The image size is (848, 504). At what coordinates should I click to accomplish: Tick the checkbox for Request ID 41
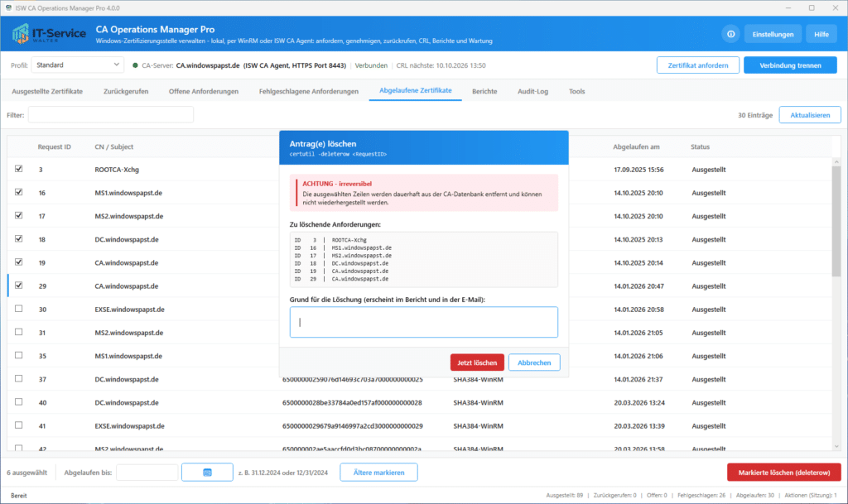point(19,425)
